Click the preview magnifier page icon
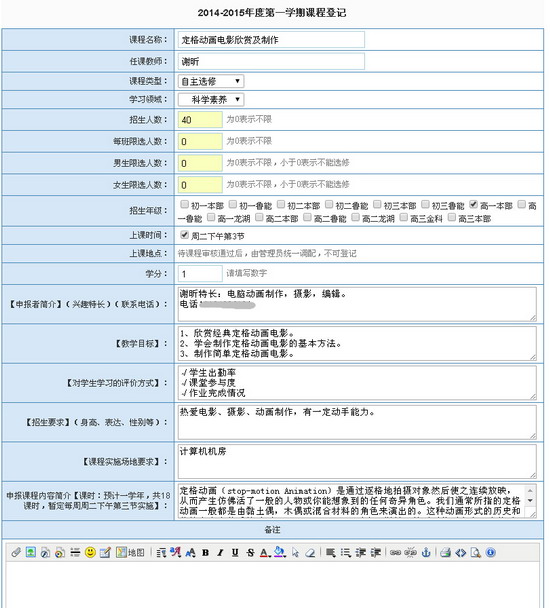The height and width of the screenshot is (608, 550). pos(476,553)
